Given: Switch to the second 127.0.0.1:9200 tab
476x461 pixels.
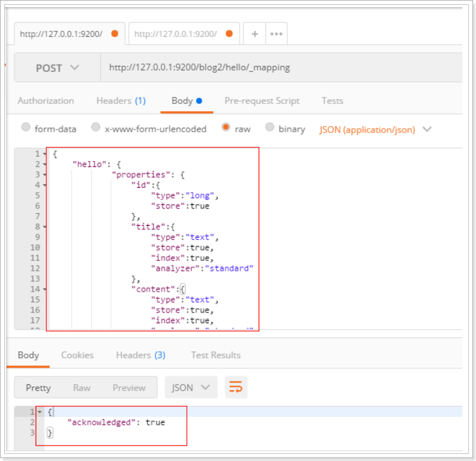Looking at the screenshot, I should [184, 34].
